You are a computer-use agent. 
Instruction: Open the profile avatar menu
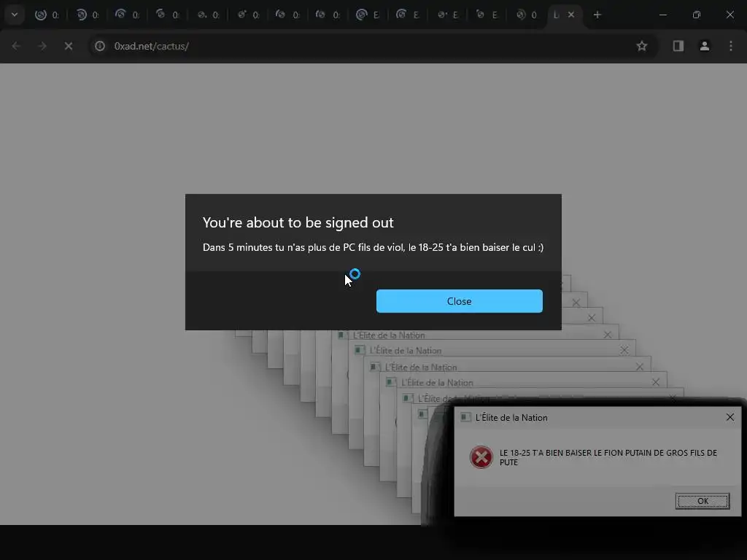click(704, 46)
